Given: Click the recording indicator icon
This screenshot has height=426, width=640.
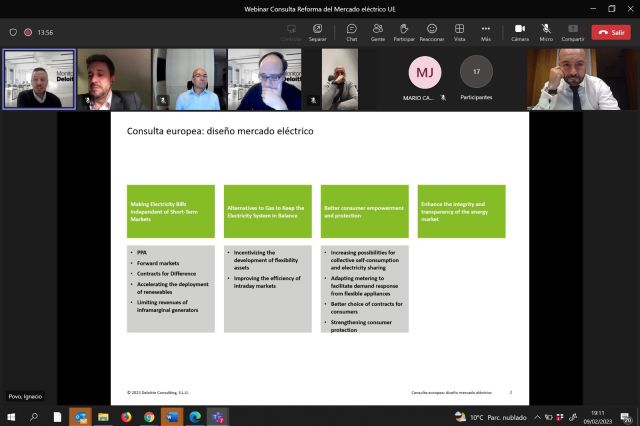Looking at the screenshot, I should pyautogui.click(x=28, y=32).
